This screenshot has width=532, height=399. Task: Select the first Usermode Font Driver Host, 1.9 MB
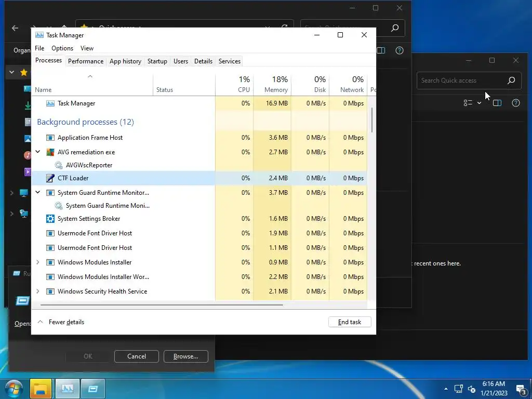tap(199, 233)
